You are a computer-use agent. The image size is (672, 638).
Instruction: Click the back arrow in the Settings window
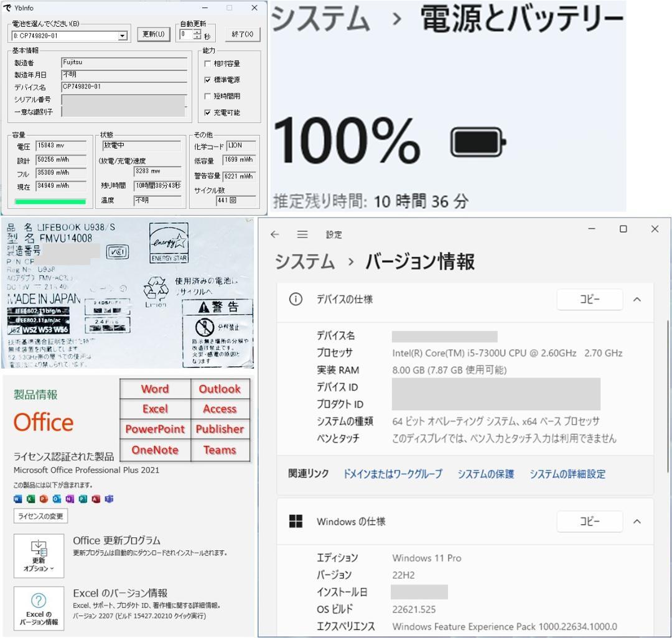coord(274,234)
